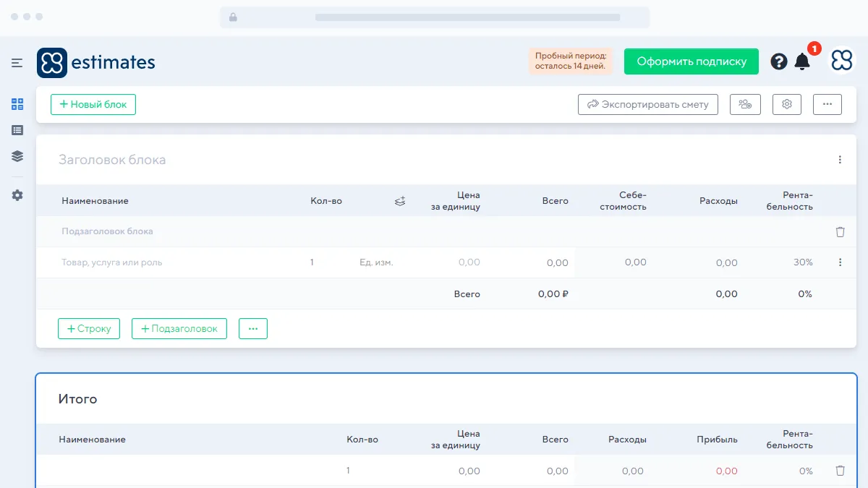Click Экспортировать смету button

coord(648,104)
